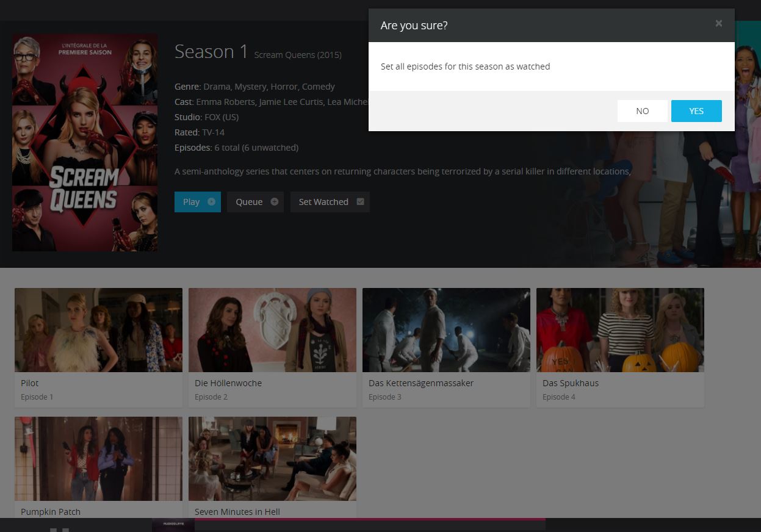Viewport: 761px width, 532px height.
Task: Click the 'Episode 4' subtitle text
Action: 559,397
